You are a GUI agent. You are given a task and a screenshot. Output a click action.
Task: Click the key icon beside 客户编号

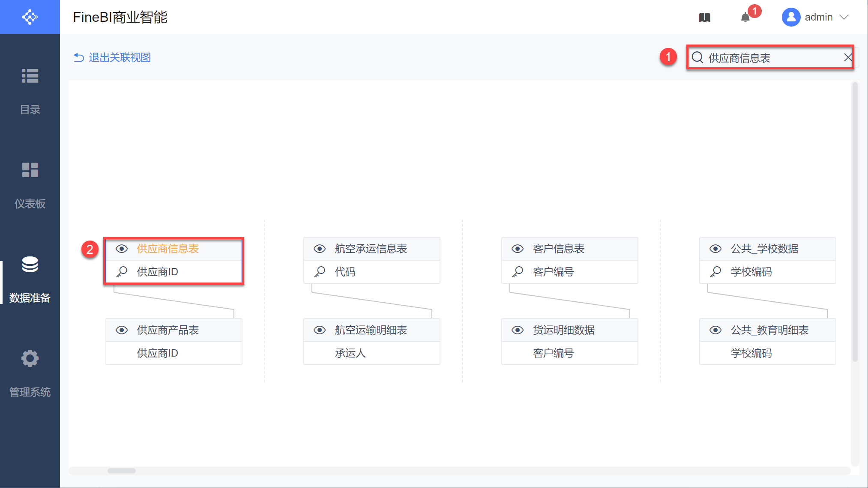click(518, 272)
